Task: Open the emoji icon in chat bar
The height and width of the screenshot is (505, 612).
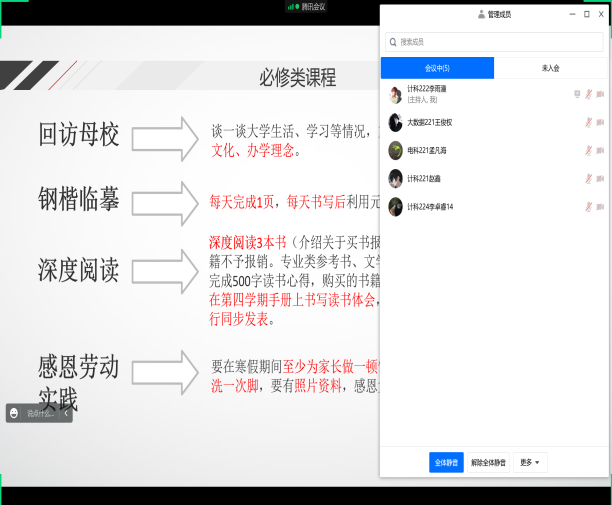Action: click(15, 412)
